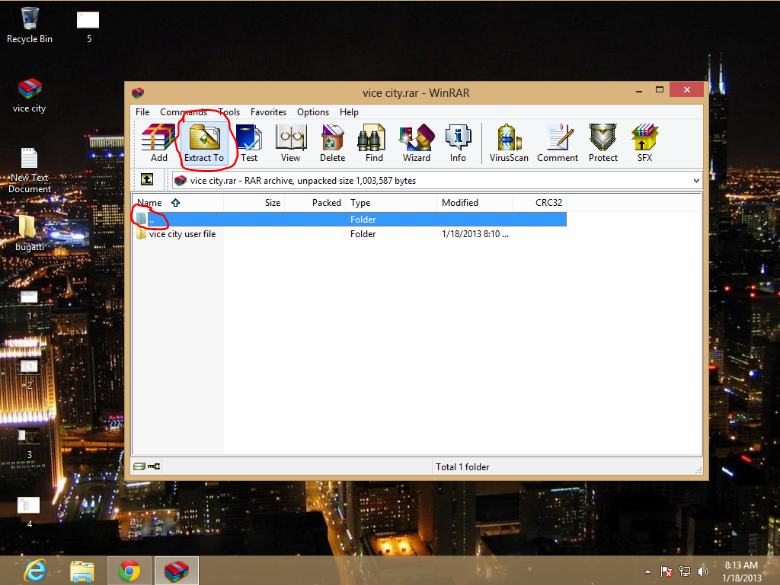Run the VirusScan icon
Viewport: 780px width, 585px height.
click(508, 143)
